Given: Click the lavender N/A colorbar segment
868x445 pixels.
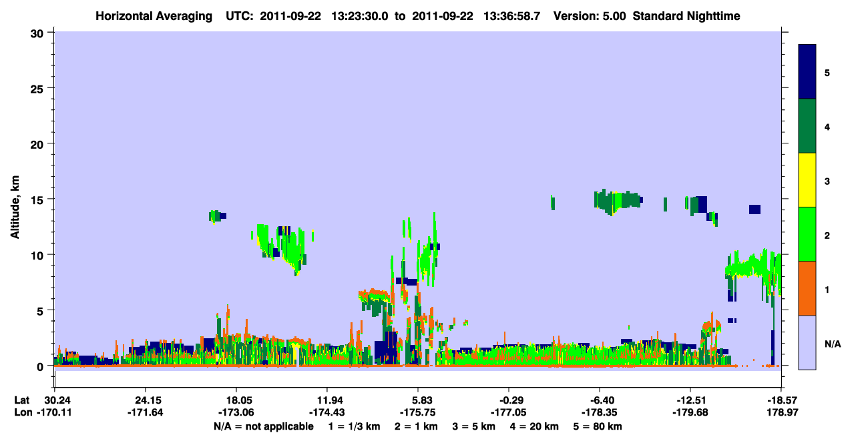Looking at the screenshot, I should 807,342.
